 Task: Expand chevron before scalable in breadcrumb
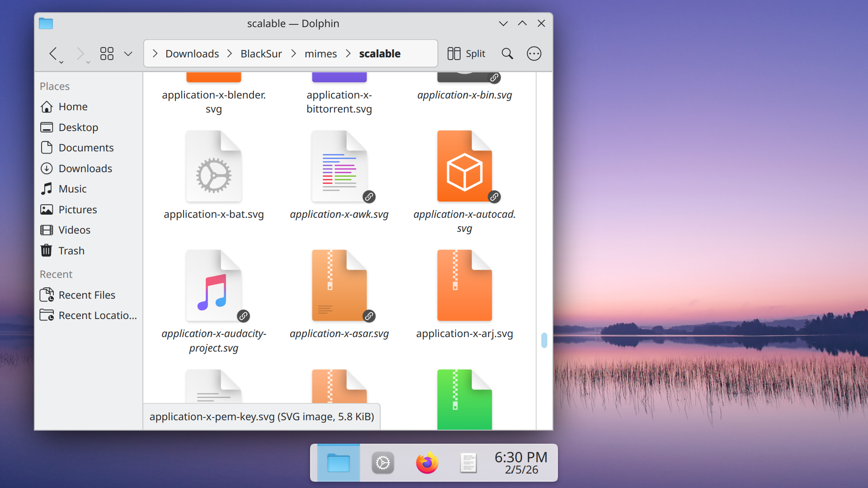tap(348, 54)
